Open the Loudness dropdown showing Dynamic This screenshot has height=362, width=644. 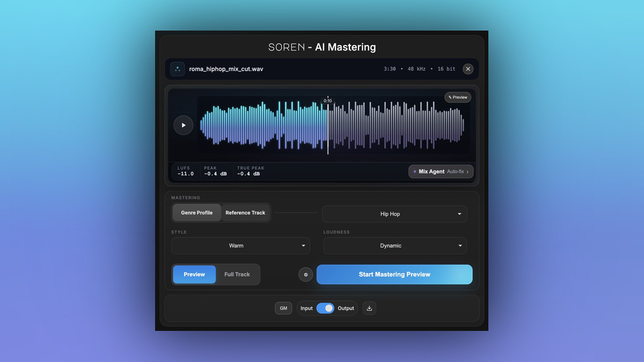click(x=395, y=246)
